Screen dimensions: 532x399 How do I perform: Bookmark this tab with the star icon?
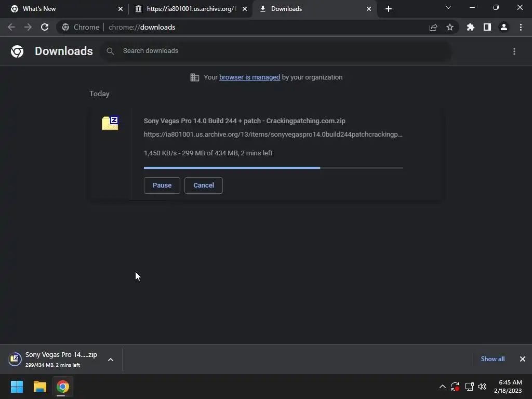450,27
